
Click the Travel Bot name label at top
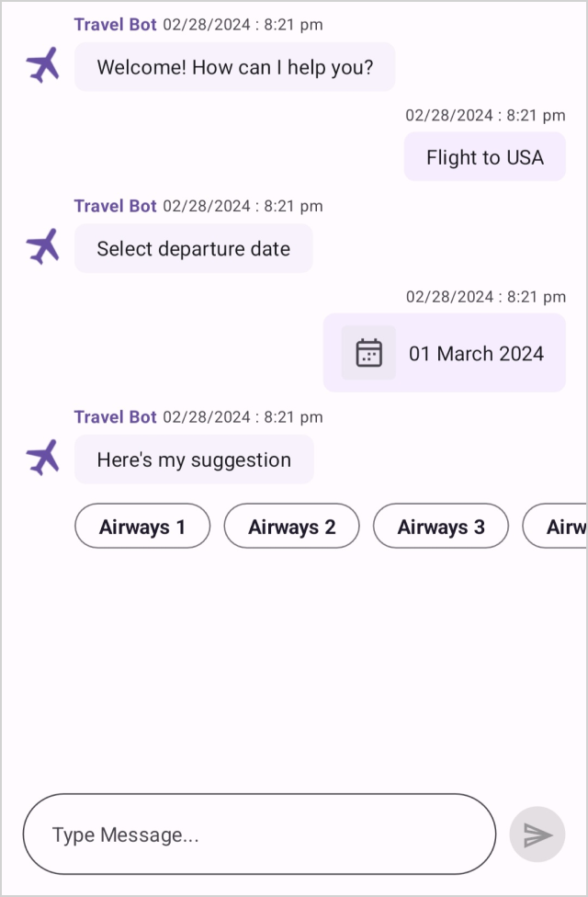point(115,24)
